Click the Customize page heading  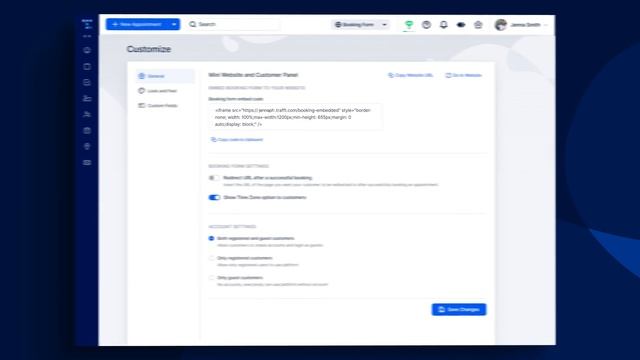click(x=149, y=49)
